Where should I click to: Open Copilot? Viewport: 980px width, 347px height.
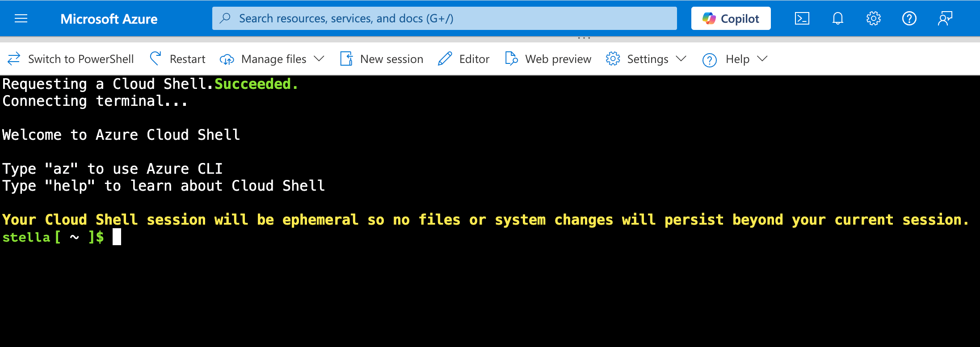pyautogui.click(x=730, y=18)
